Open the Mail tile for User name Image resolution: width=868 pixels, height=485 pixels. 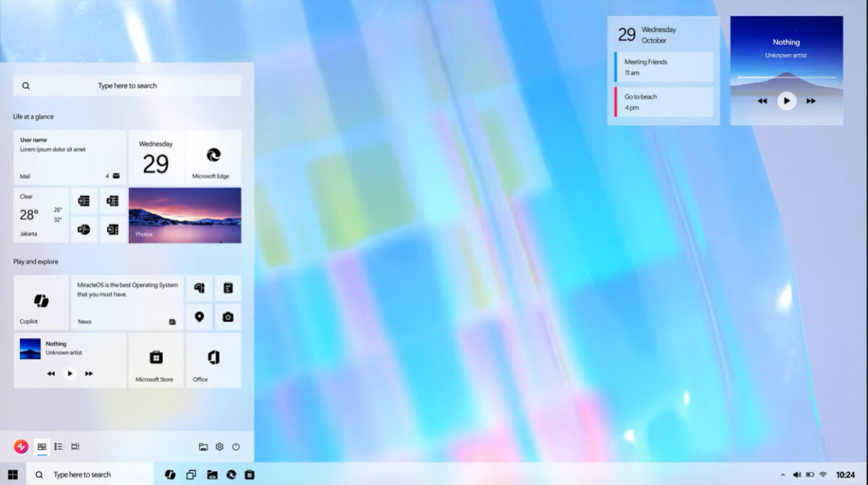[x=69, y=157]
